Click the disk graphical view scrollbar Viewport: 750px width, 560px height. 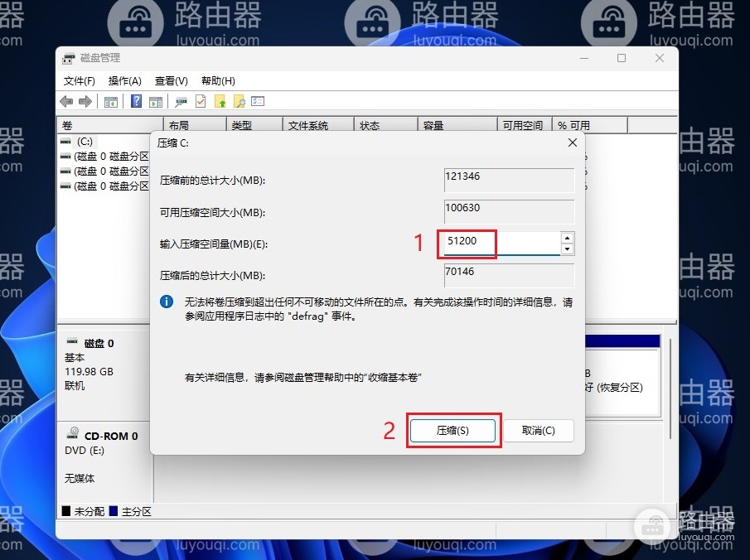(671, 388)
